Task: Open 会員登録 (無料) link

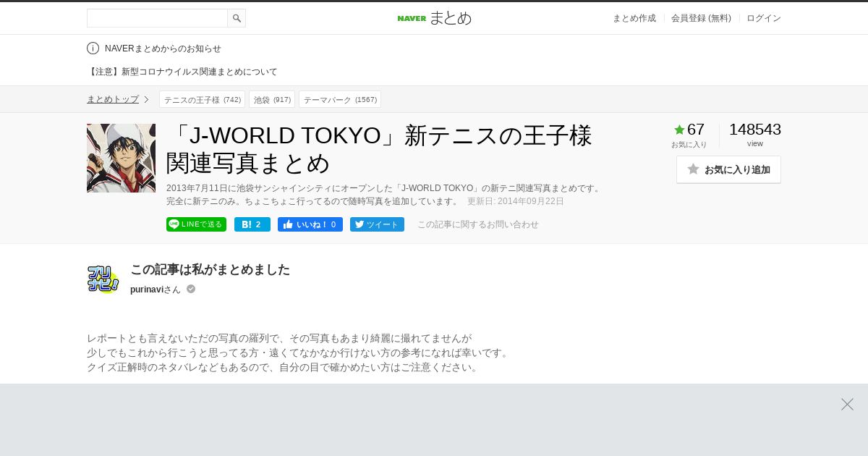Action: 701,18
